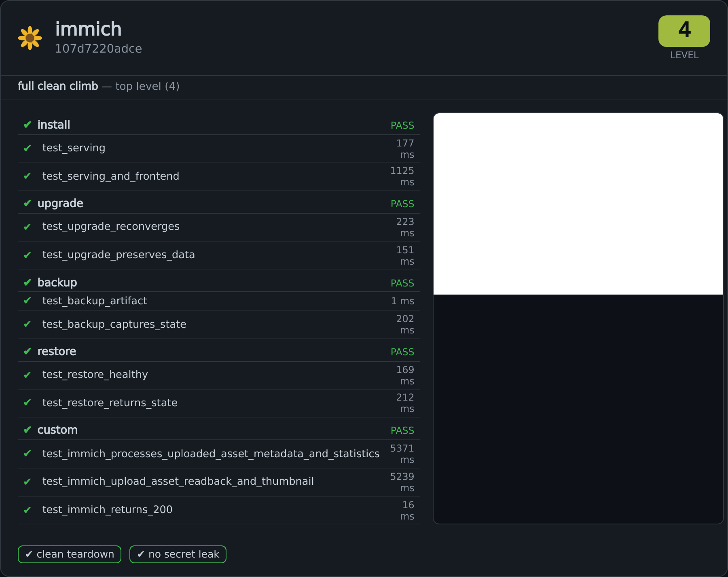
Task: Click the white screenshot preview thumbnail
Action: [x=578, y=204]
